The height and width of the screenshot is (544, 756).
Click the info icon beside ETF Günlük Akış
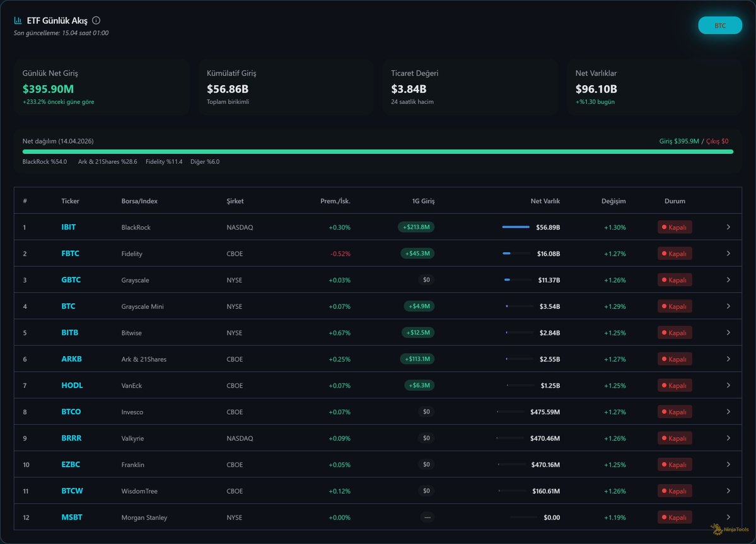[x=96, y=20]
